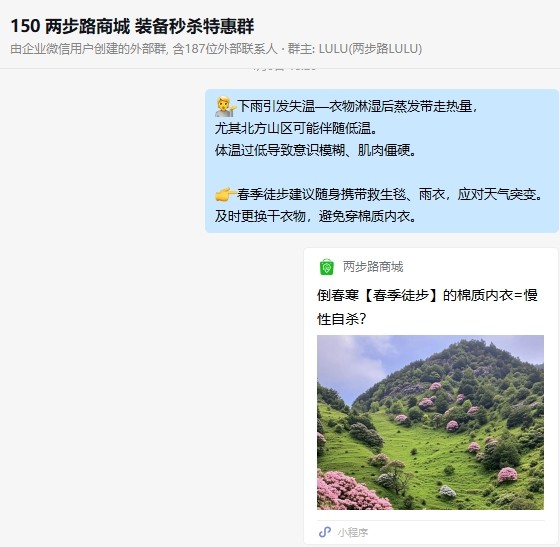Screen dimensions: 560x547
Task: Click group owner name LULU(两步路LULU)
Action: (370, 49)
